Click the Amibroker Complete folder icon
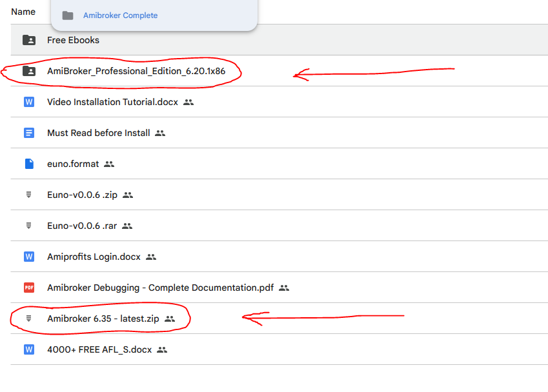 (68, 15)
